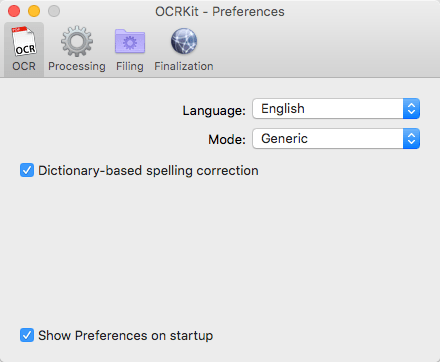Open the Finalization globe icon
Screen dimensions: 440x362
pyautogui.click(x=184, y=41)
